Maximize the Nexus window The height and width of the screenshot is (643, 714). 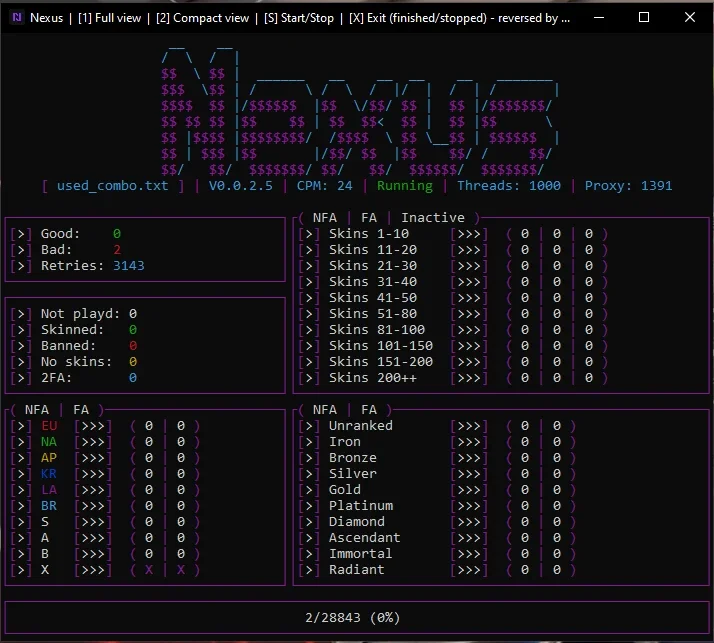[x=644, y=17]
